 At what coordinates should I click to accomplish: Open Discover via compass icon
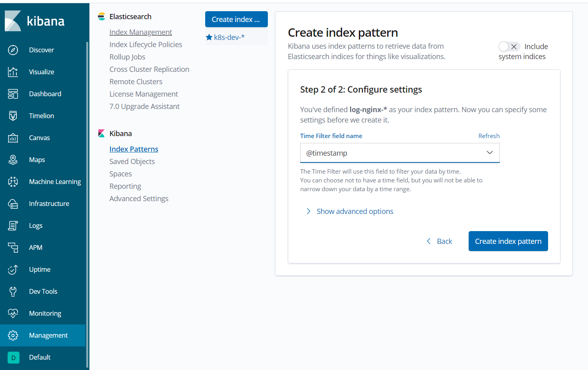click(x=13, y=50)
